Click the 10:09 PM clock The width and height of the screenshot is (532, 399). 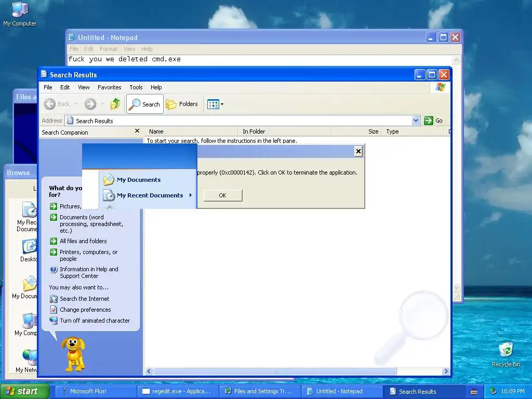[x=513, y=391]
